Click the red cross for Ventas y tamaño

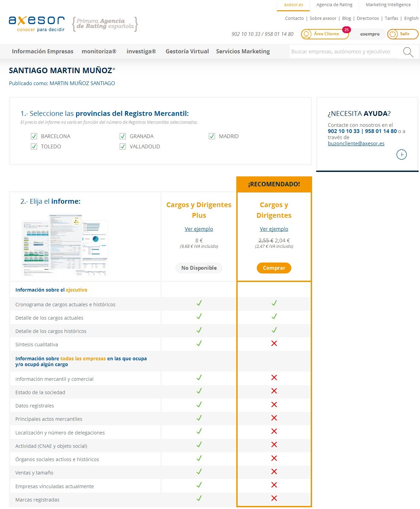pyautogui.click(x=274, y=471)
